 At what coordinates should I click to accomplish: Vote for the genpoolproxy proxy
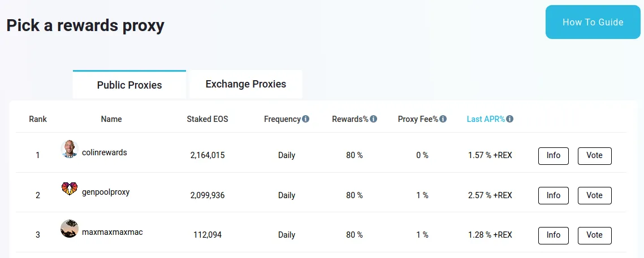pos(594,196)
